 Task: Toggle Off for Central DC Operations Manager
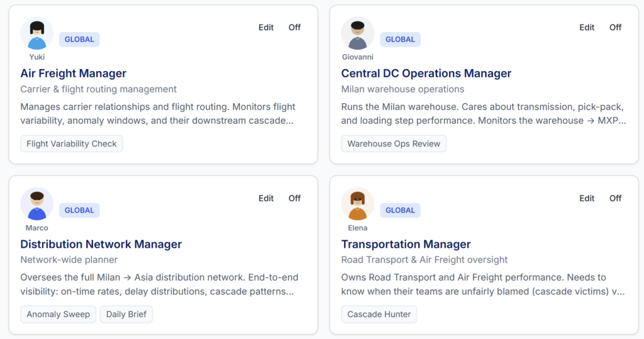(615, 28)
